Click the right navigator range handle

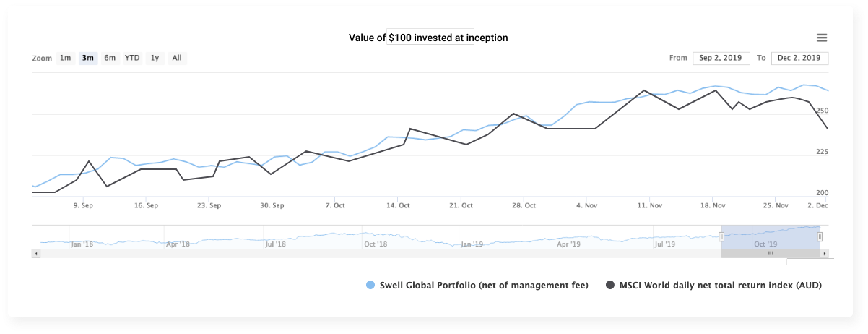coord(820,236)
